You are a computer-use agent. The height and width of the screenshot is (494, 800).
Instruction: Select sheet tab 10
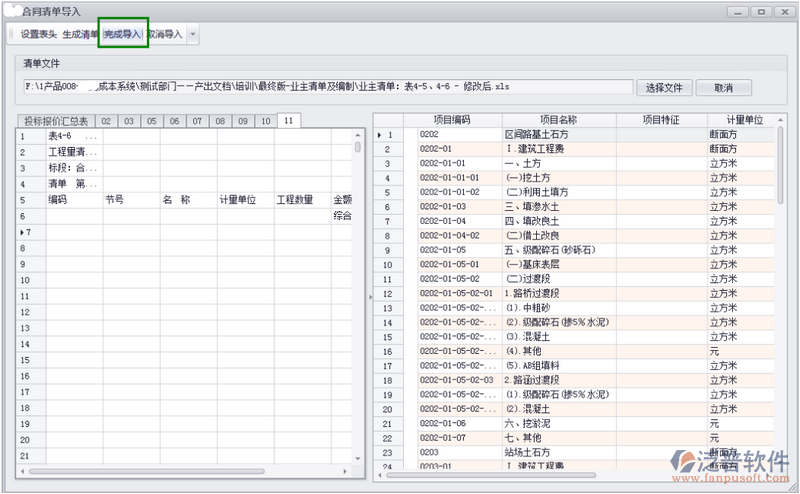(264, 121)
